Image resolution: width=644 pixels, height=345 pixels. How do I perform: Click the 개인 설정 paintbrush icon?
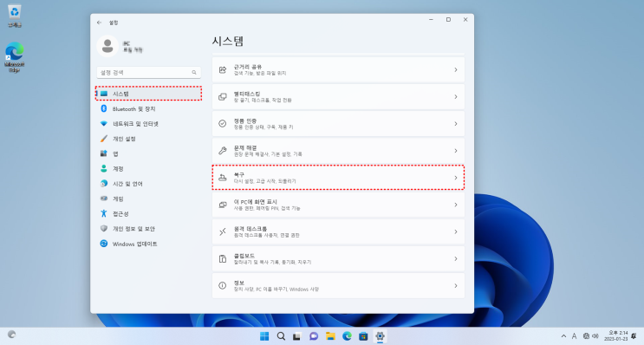[104, 139]
